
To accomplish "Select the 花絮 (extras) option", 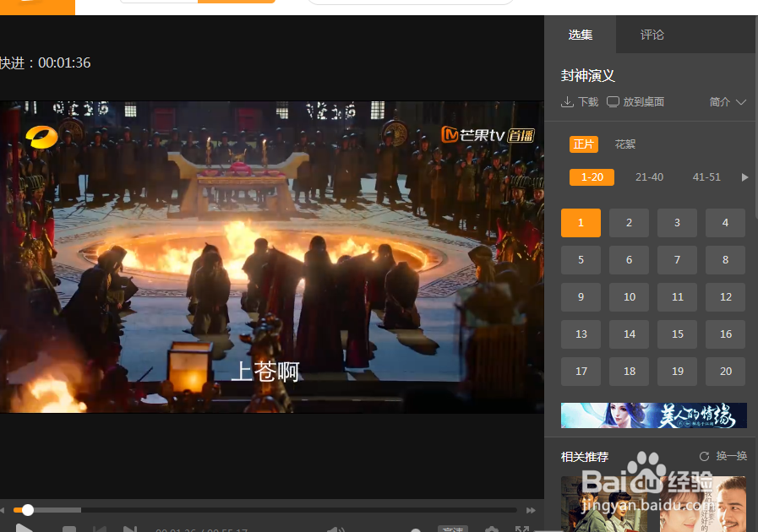I will click(x=624, y=144).
